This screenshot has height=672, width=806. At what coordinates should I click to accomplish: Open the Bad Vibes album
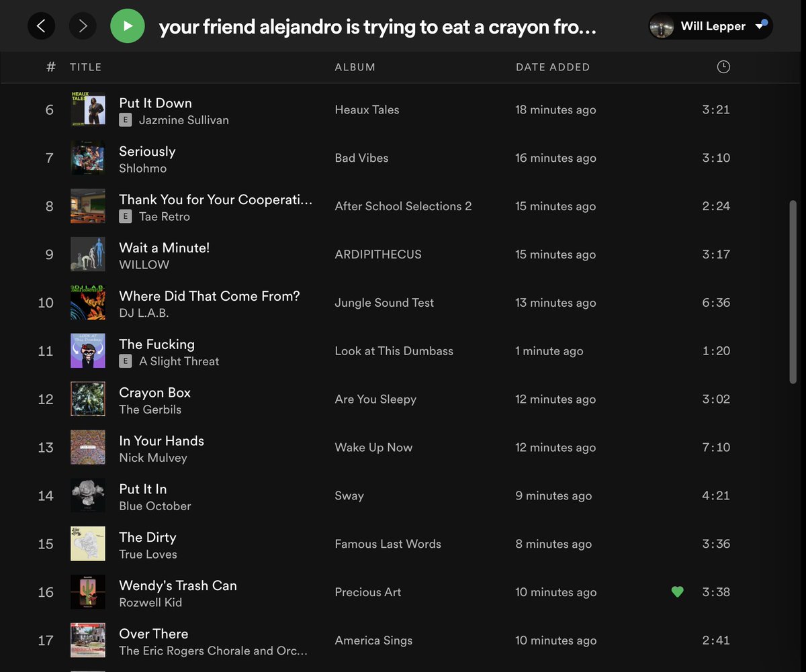(362, 158)
